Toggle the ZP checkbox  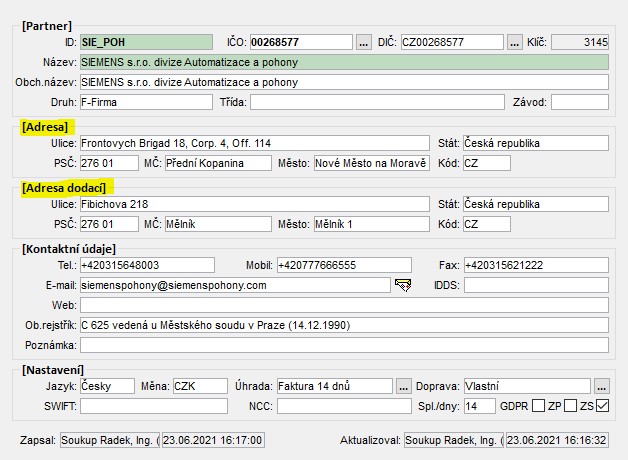point(570,406)
